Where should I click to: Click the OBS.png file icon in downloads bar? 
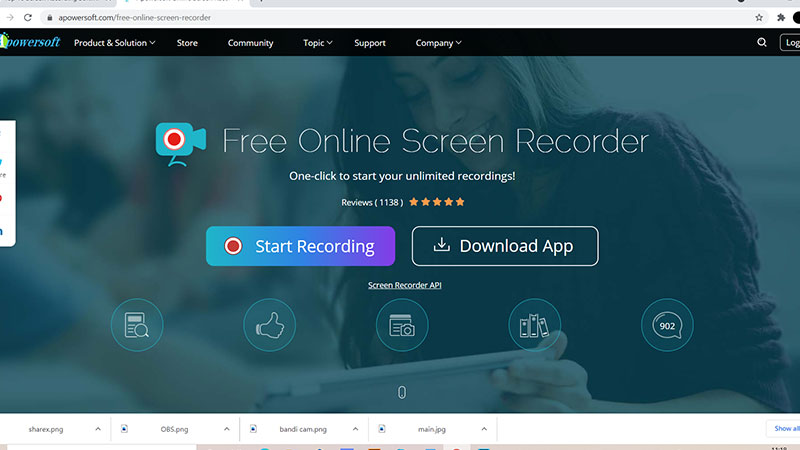(x=124, y=429)
